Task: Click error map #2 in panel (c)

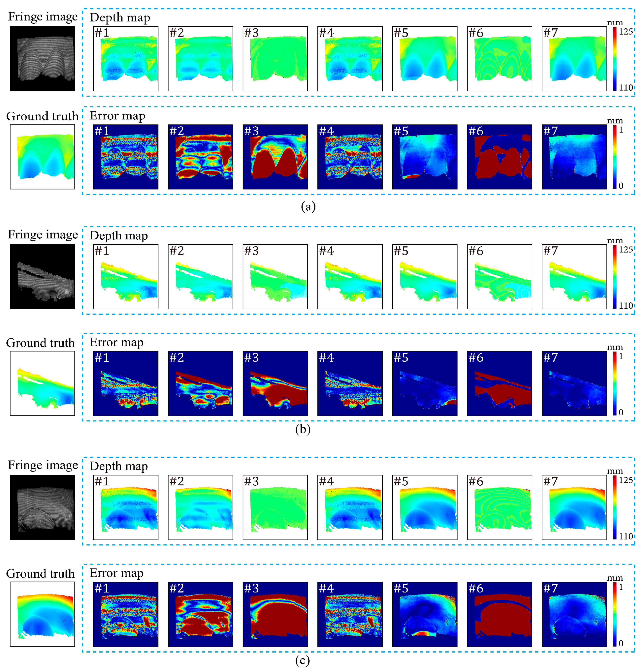Action: [200, 614]
